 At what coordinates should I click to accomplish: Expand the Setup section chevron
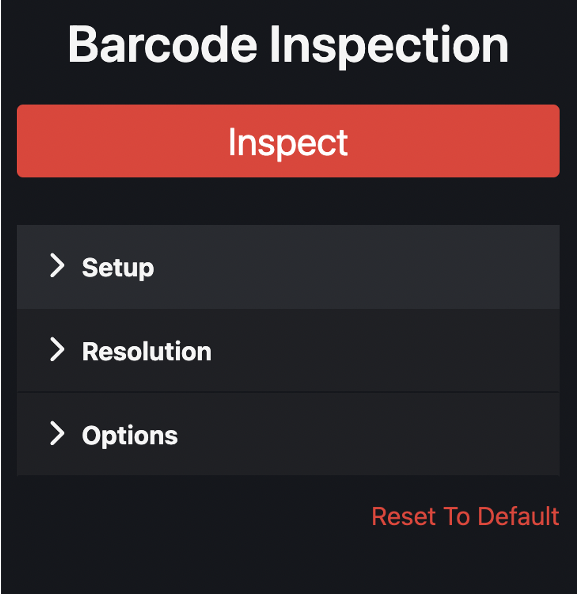tap(58, 266)
